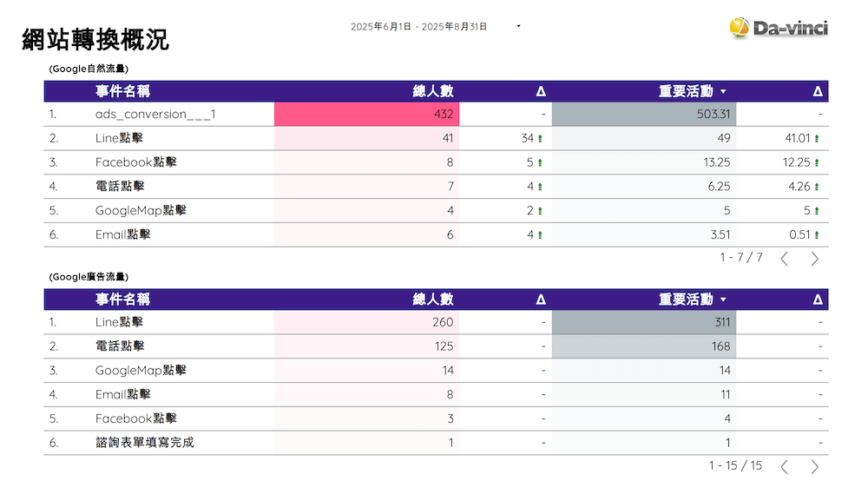Click pink highlighted 432 cell
Viewport: 868px width, 481px height.
point(366,114)
